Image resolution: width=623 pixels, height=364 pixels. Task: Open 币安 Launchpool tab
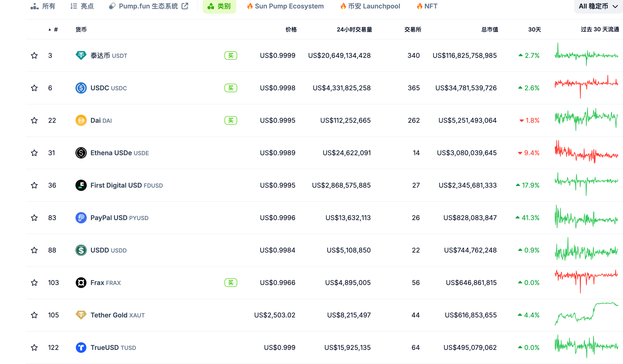pyautogui.click(x=370, y=6)
